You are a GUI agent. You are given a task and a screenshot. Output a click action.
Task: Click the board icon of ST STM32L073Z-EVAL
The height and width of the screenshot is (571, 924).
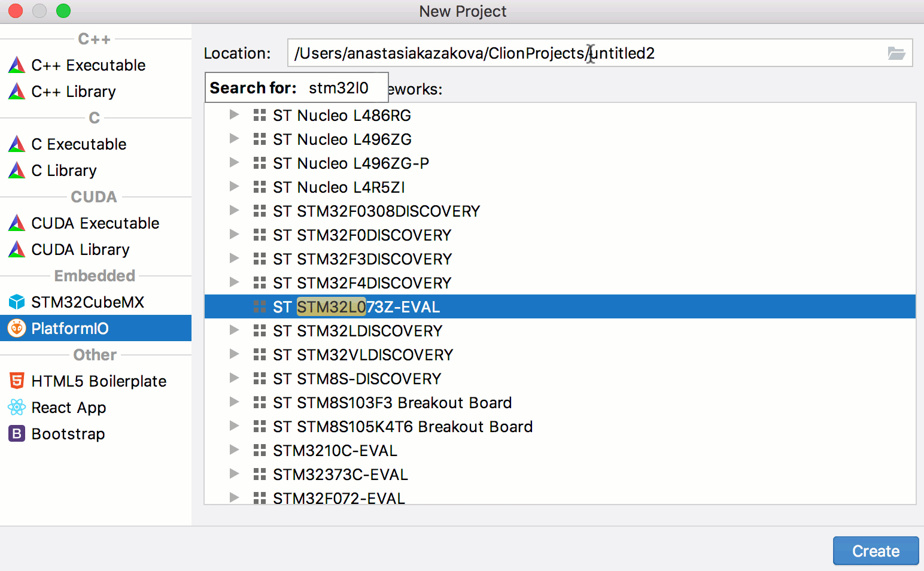tap(259, 306)
